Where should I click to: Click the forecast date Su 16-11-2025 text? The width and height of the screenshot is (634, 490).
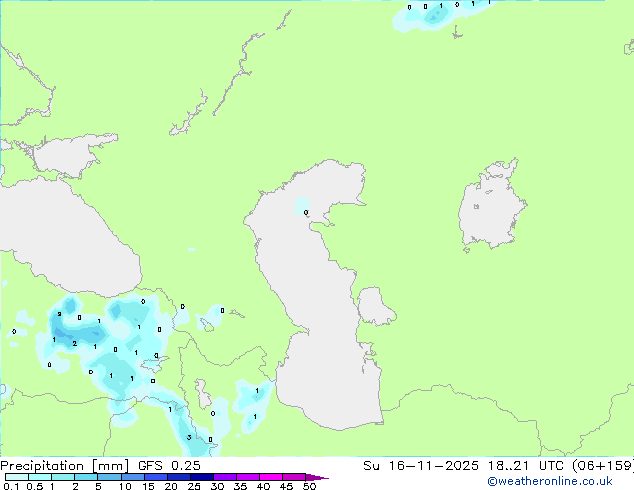click(428, 465)
